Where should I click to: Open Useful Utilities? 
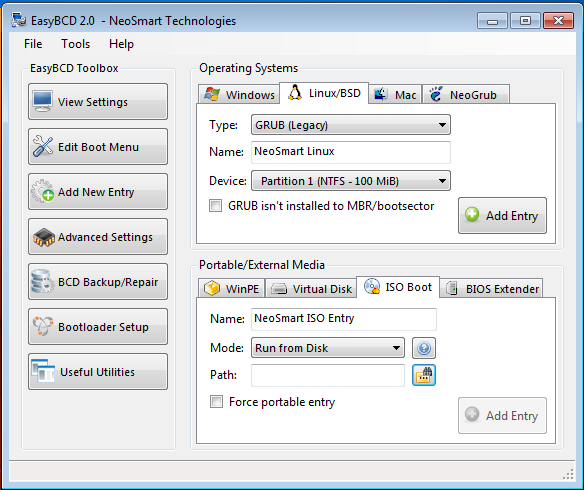point(98,372)
